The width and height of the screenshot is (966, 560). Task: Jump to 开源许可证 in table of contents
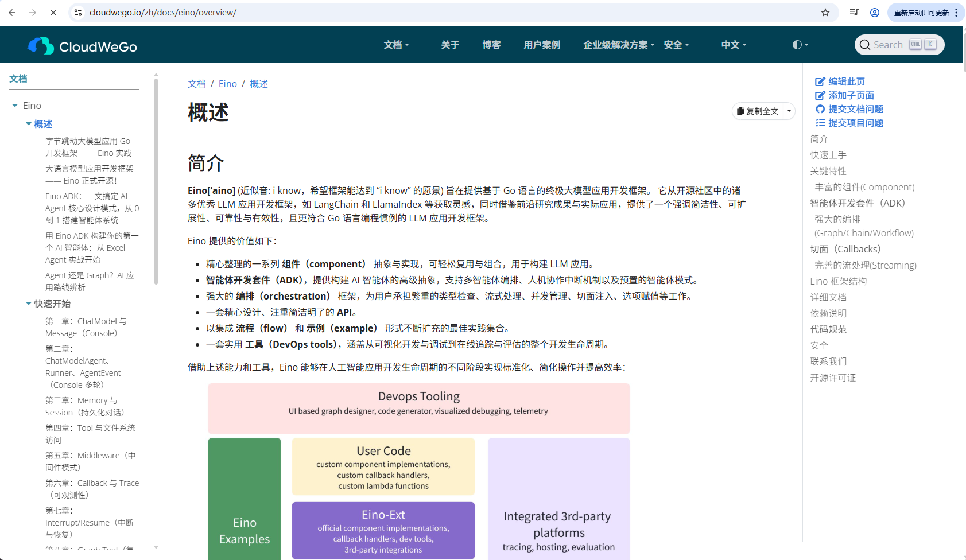(833, 378)
